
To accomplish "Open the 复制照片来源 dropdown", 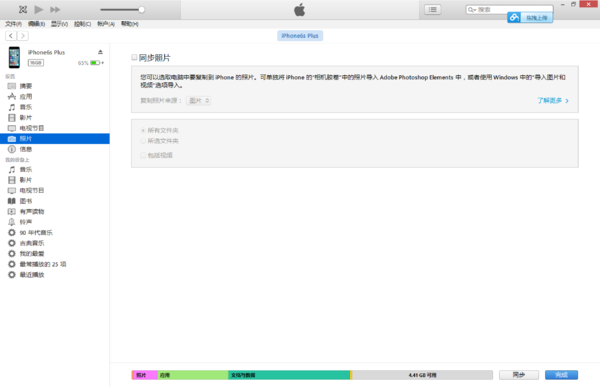I will 199,101.
